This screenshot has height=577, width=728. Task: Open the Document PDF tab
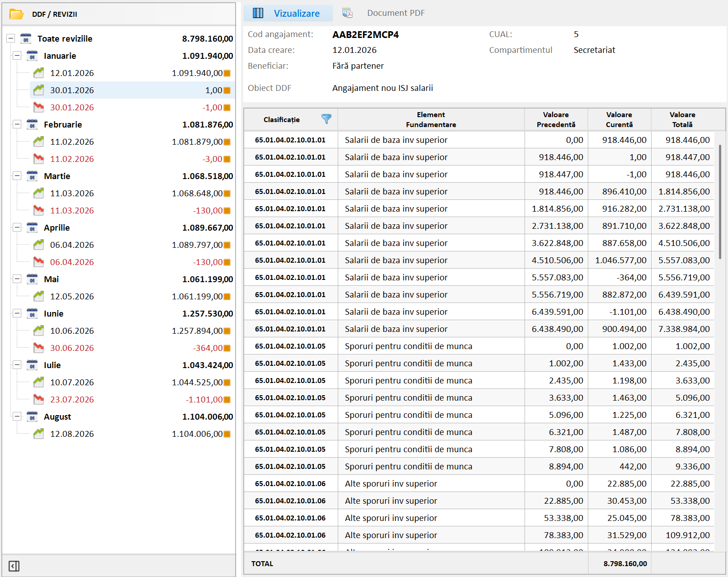click(383, 13)
